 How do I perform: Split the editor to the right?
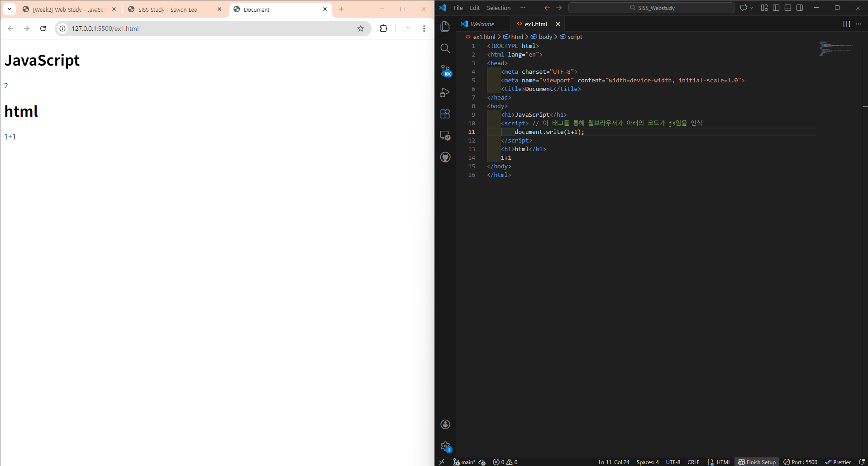coord(846,24)
